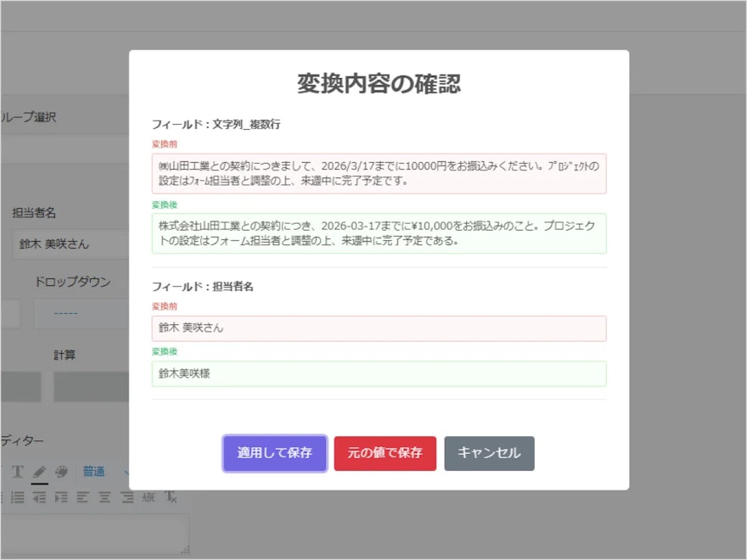This screenshot has height=560, width=747.
Task: Clear formatting with the Tx icon
Action: 170,497
